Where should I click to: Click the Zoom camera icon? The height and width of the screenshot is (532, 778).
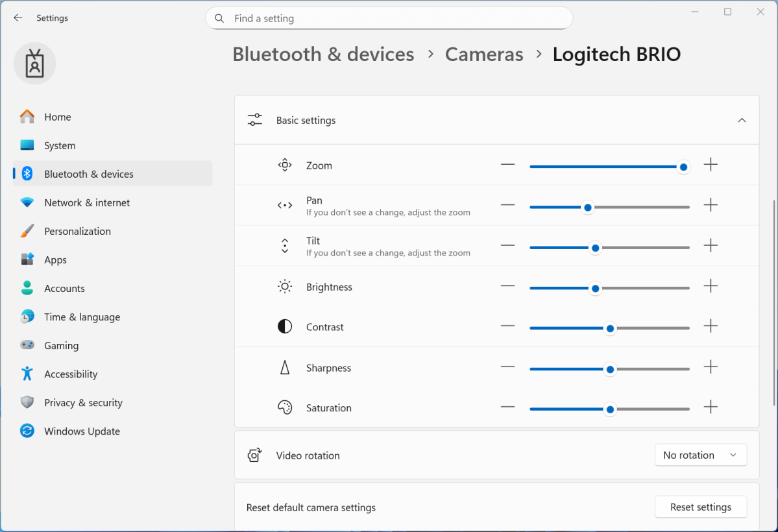click(284, 165)
